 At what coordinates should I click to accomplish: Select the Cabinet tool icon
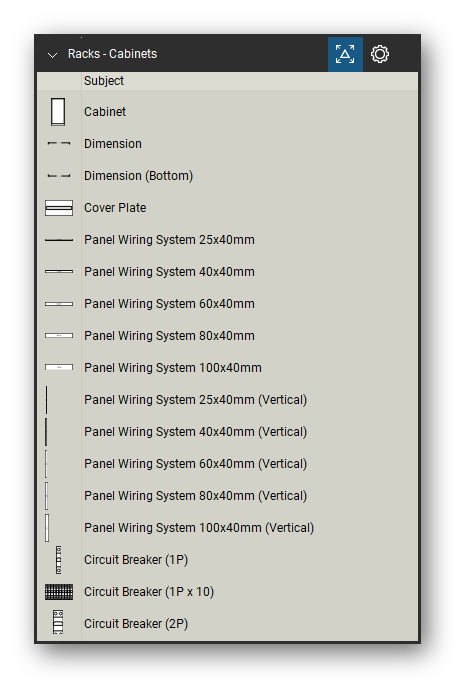(58, 112)
